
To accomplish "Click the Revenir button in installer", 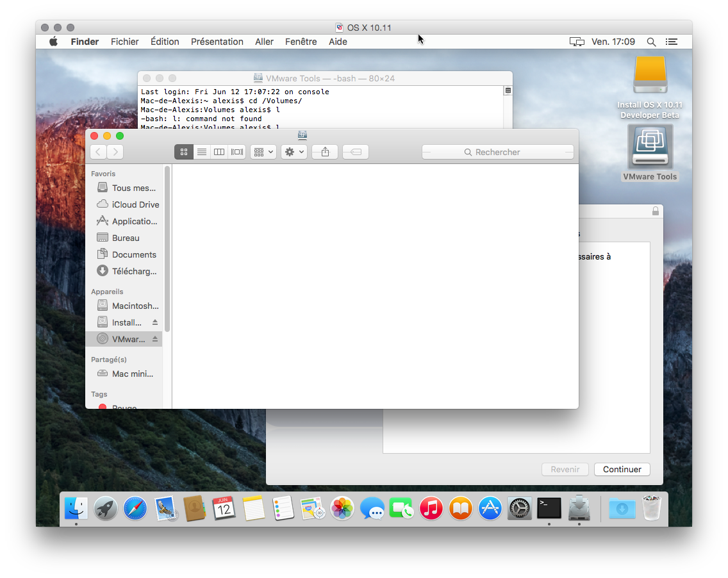I will 565,469.
